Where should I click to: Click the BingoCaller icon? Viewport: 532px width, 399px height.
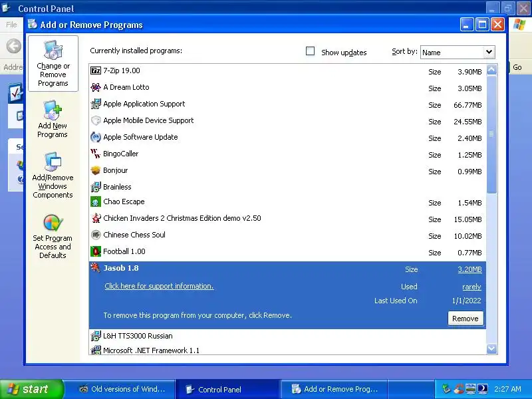[x=96, y=154]
